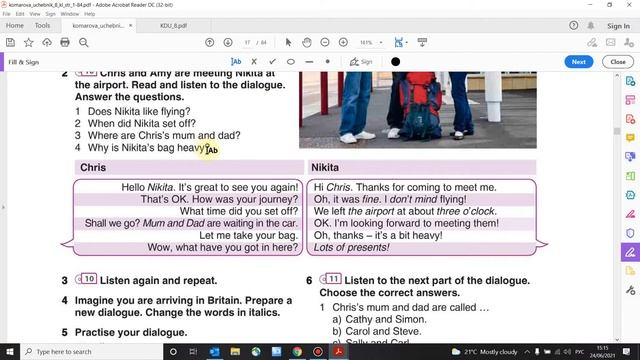The width and height of the screenshot is (640, 360).
Task: Open the Window menu
Action: tap(69, 14)
